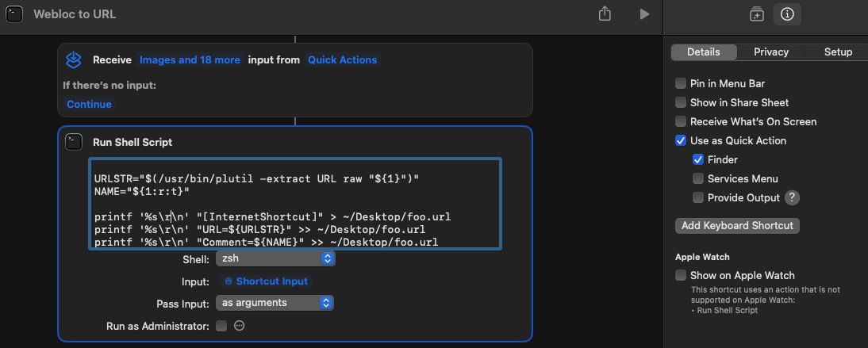Expand the Pass Input dropdown
Screen dimensions: 868x348
(x=275, y=303)
